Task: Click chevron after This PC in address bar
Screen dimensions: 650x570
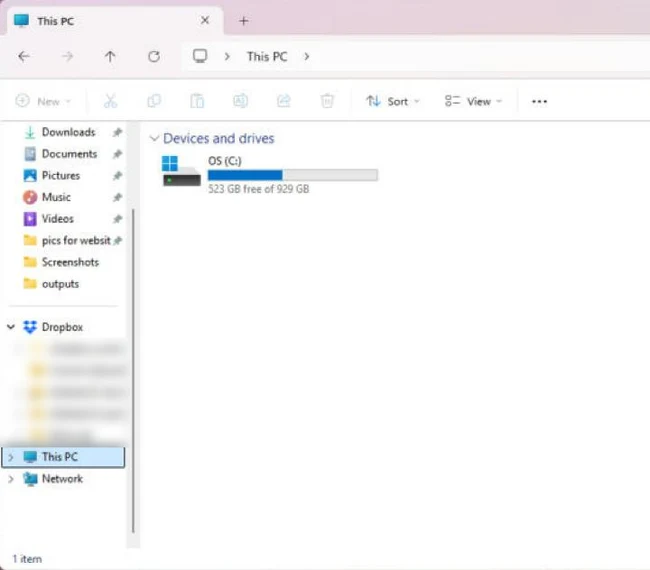Action: 307,56
